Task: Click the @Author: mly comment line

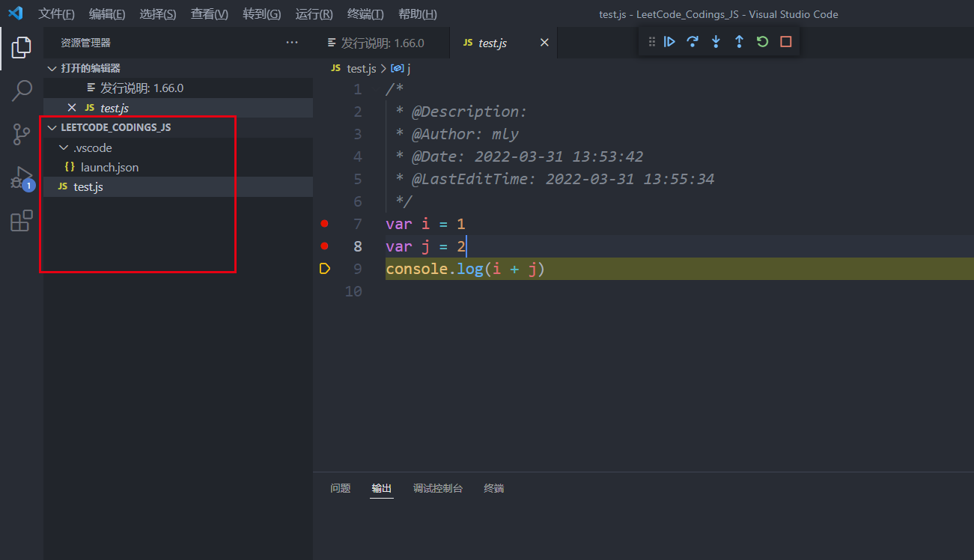Action: coord(457,134)
